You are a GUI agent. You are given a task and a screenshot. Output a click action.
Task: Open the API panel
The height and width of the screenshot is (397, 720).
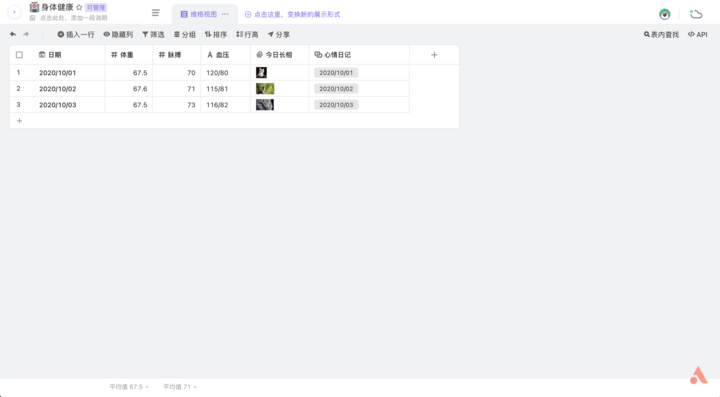pyautogui.click(x=698, y=34)
